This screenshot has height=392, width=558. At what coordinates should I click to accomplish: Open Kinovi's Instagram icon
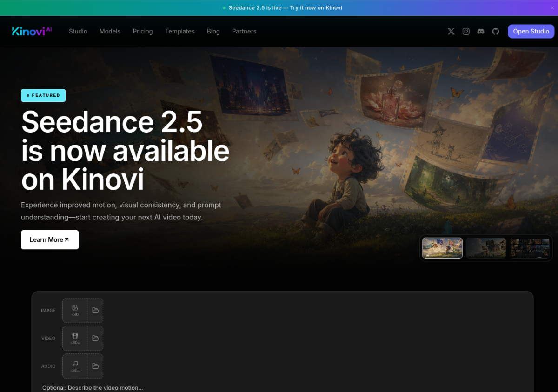pos(466,32)
